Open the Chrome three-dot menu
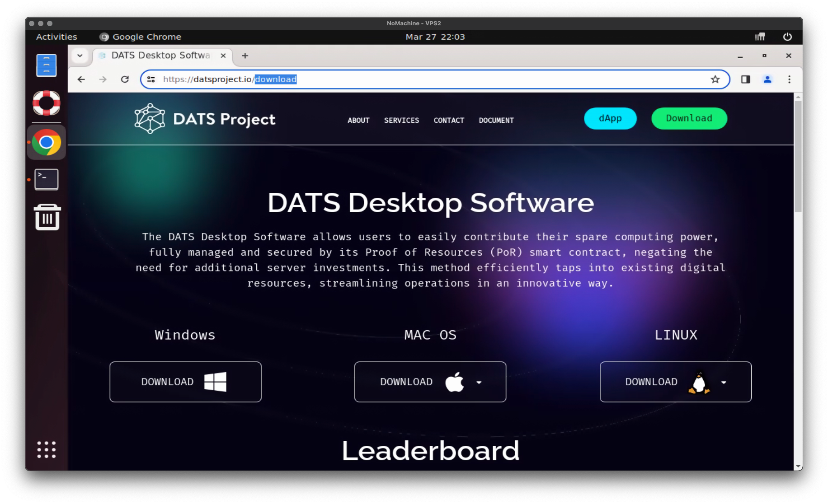 click(789, 79)
